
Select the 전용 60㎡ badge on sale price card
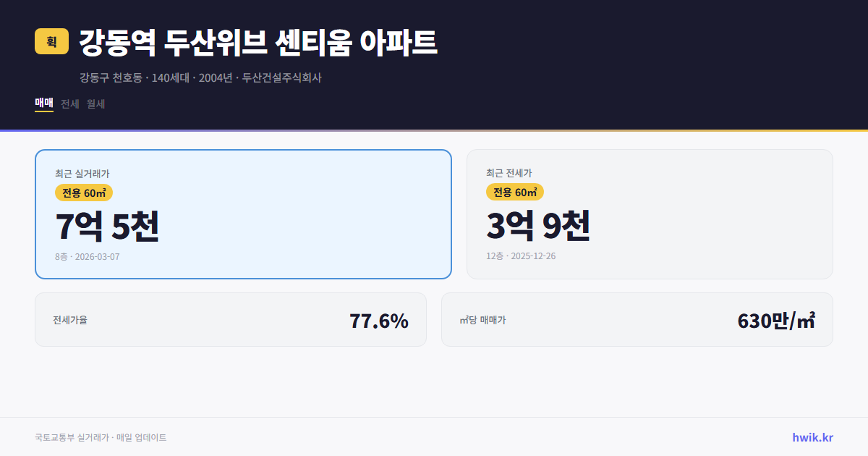pyautogui.click(x=82, y=193)
